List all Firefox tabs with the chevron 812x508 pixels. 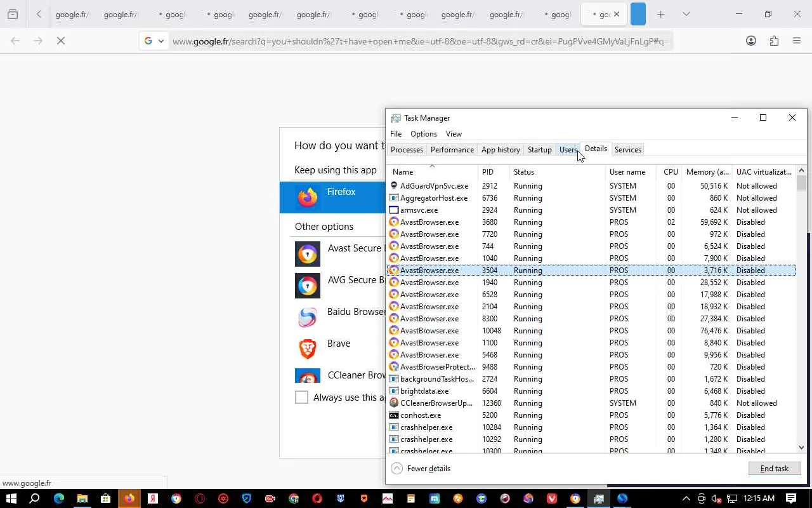point(686,14)
